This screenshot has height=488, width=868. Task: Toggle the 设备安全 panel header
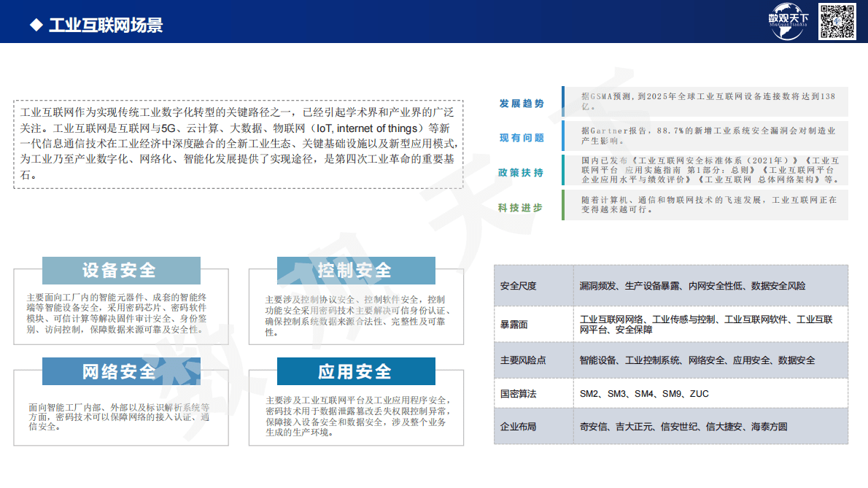point(120,271)
